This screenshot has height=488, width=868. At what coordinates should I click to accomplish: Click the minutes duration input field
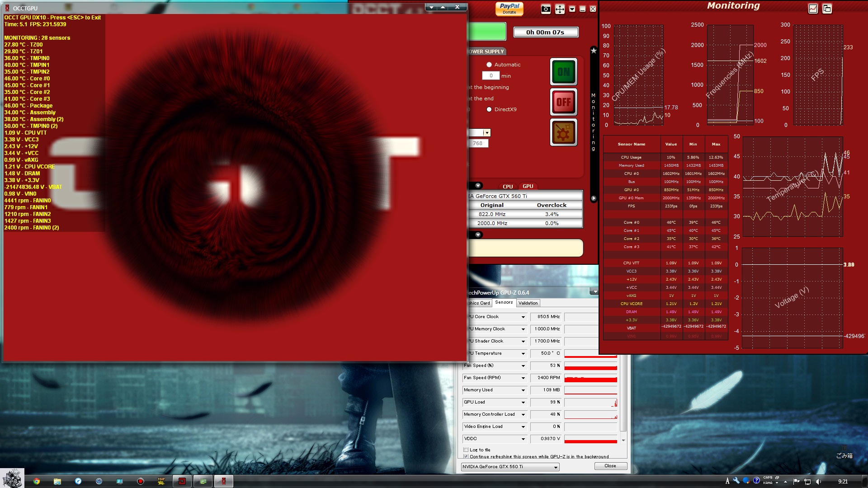tap(491, 76)
